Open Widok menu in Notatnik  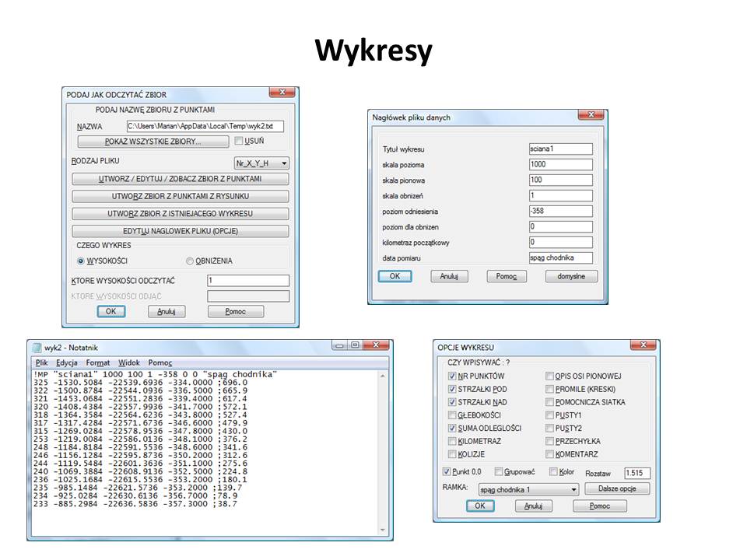coord(128,363)
